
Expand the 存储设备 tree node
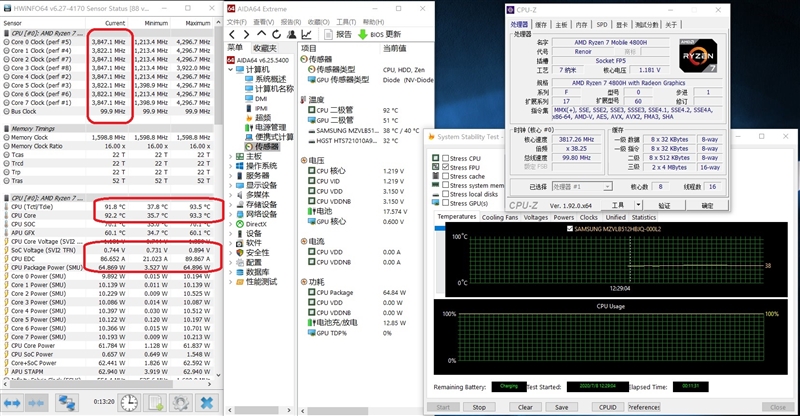click(x=230, y=205)
